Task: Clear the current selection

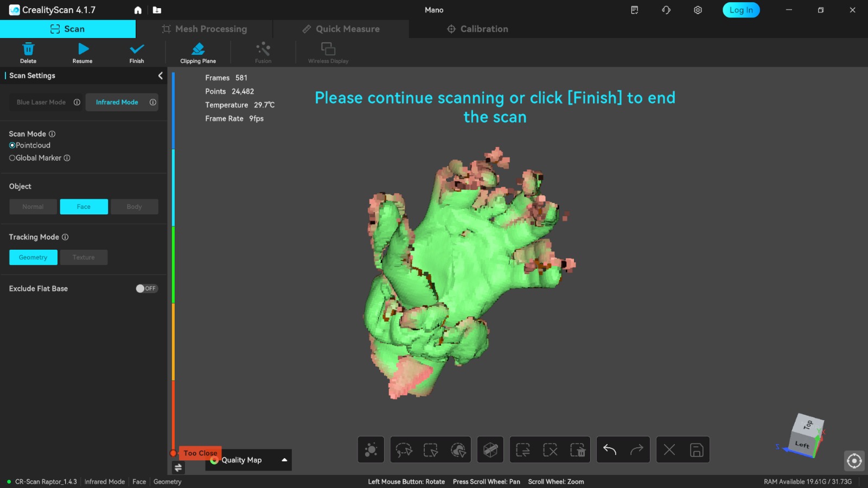Action: [550, 449]
